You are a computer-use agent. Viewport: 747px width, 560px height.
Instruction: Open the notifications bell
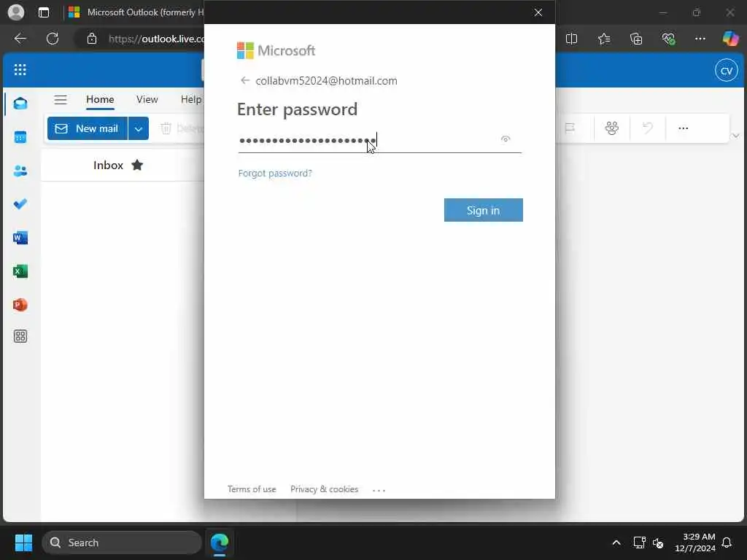click(x=727, y=542)
